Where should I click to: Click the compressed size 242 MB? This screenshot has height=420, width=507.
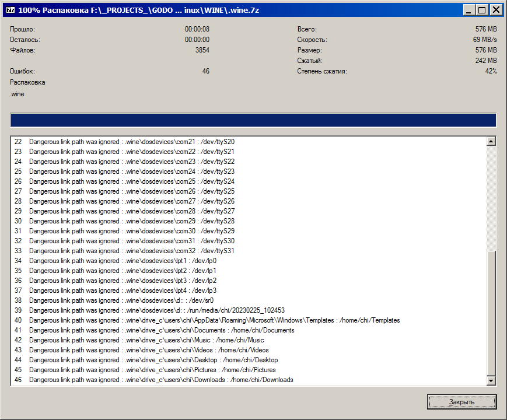pyautogui.click(x=486, y=61)
